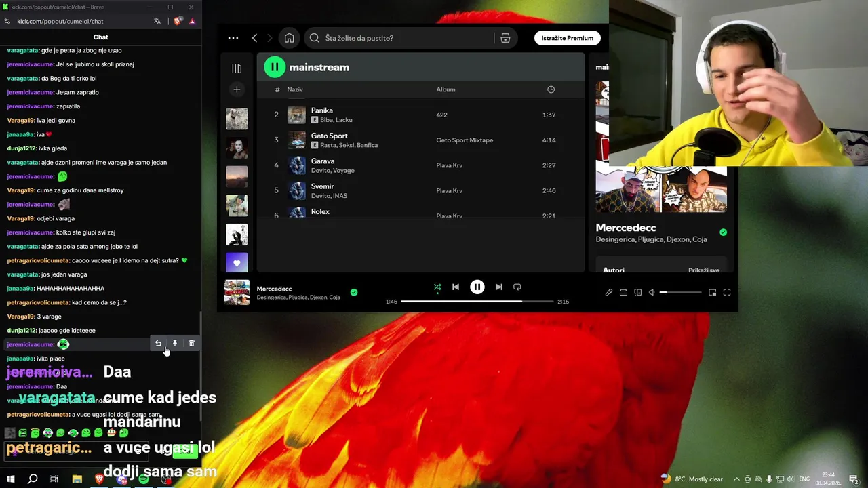Sort tracks by Naziv column
The width and height of the screenshot is (868, 488).
coord(295,89)
